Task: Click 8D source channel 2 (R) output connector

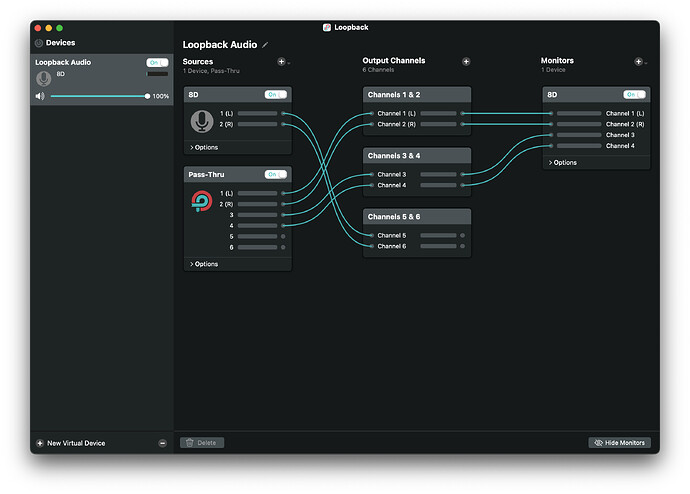Action: coord(283,124)
